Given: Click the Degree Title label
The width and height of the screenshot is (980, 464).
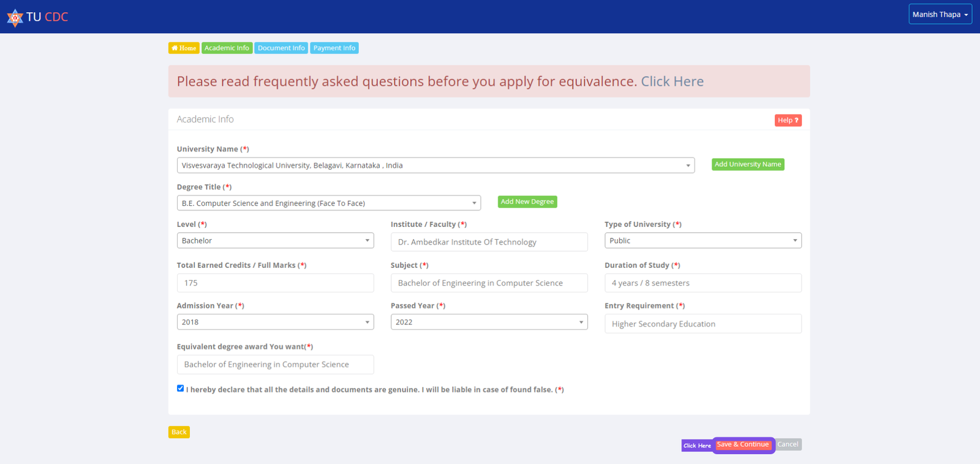Looking at the screenshot, I should click(204, 187).
